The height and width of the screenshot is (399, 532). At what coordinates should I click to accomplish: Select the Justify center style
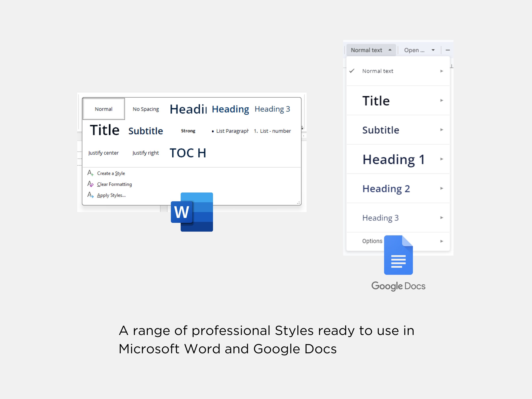(x=103, y=153)
